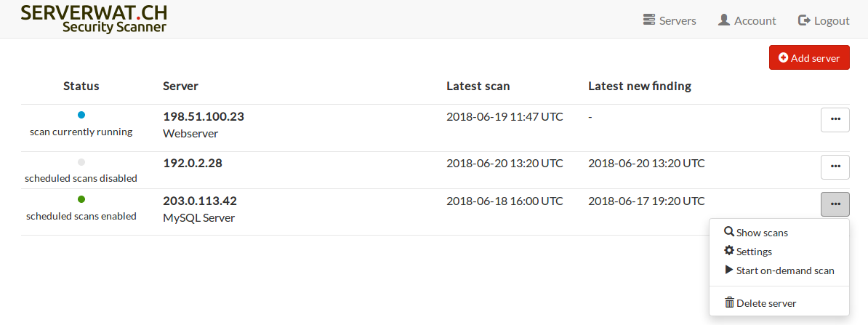This screenshot has height=325, width=868.
Task: Click the Latest scan column header
Action: 478,86
